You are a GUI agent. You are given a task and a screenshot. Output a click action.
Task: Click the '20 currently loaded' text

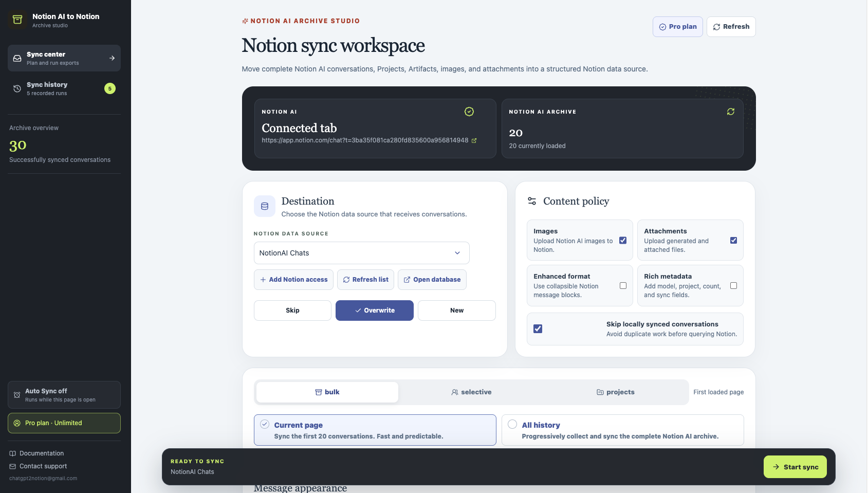pos(537,146)
